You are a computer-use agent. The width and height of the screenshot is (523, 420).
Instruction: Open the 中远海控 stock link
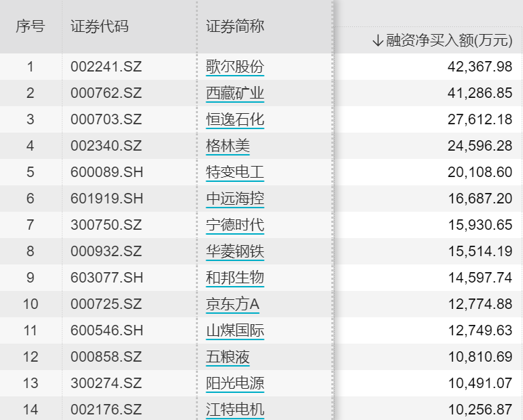pyautogui.click(x=235, y=199)
